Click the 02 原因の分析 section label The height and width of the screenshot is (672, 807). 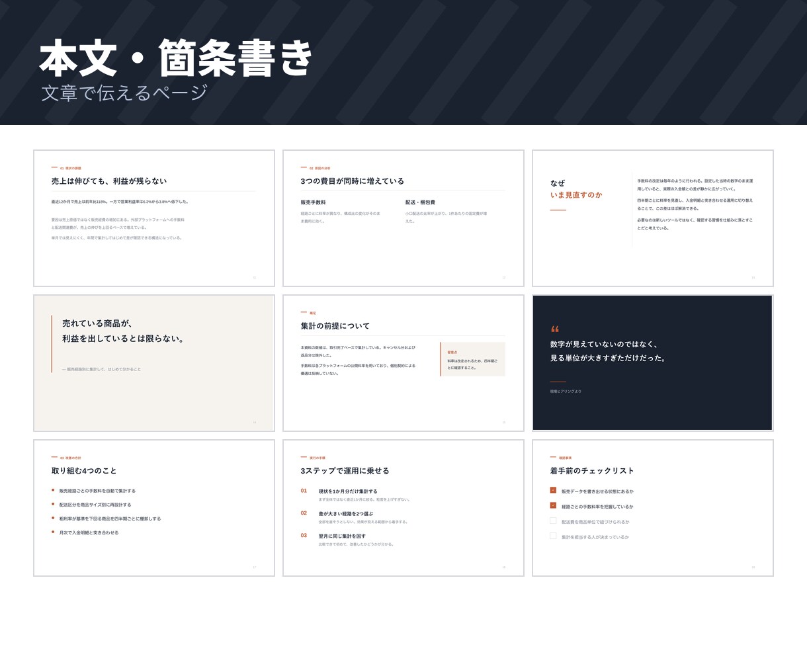[319, 168]
